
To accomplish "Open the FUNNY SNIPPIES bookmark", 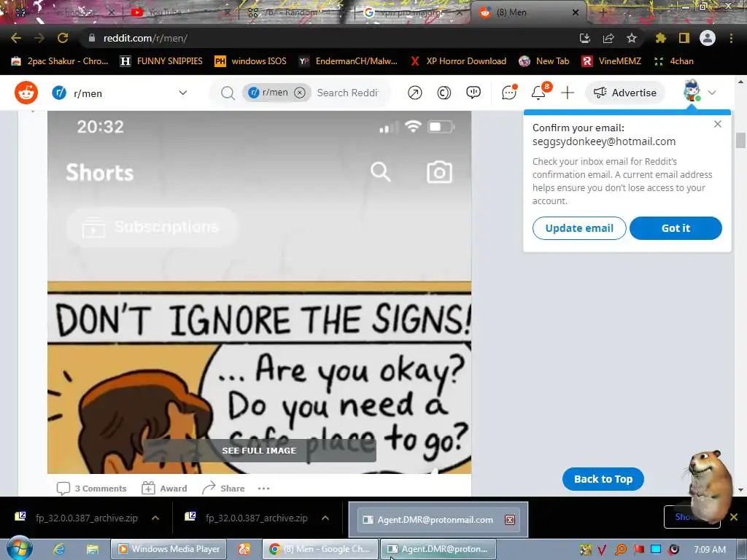I will (161, 61).
